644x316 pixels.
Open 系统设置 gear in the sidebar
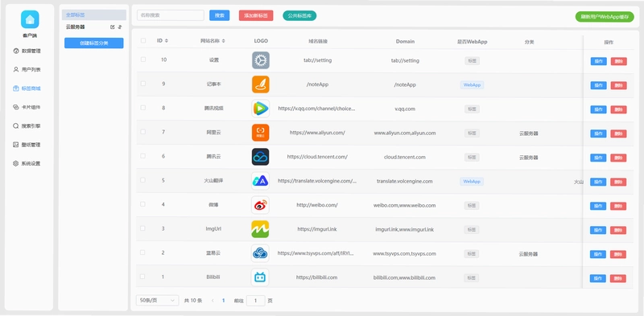pyautogui.click(x=15, y=163)
